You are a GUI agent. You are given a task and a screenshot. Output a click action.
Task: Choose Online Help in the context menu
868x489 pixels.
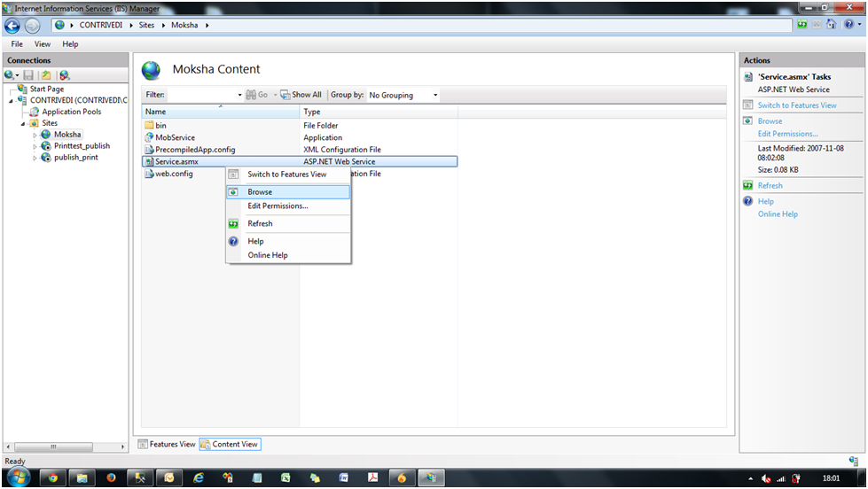(288, 255)
